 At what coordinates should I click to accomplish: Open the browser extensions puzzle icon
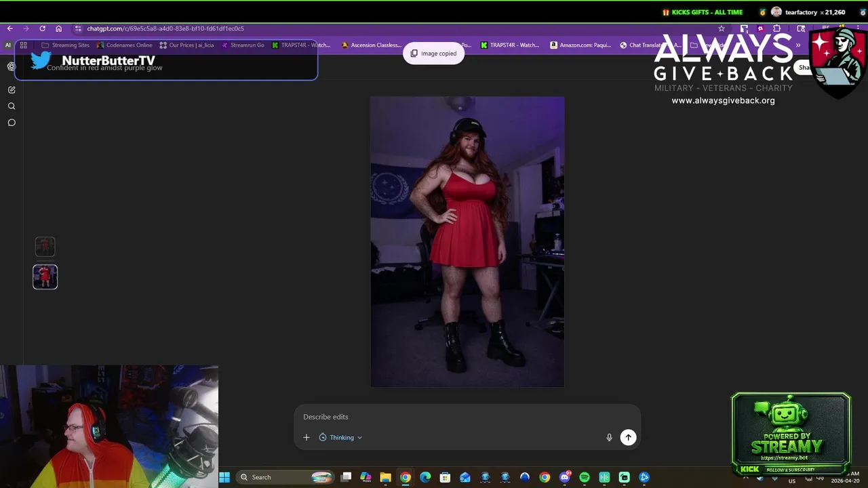click(776, 28)
